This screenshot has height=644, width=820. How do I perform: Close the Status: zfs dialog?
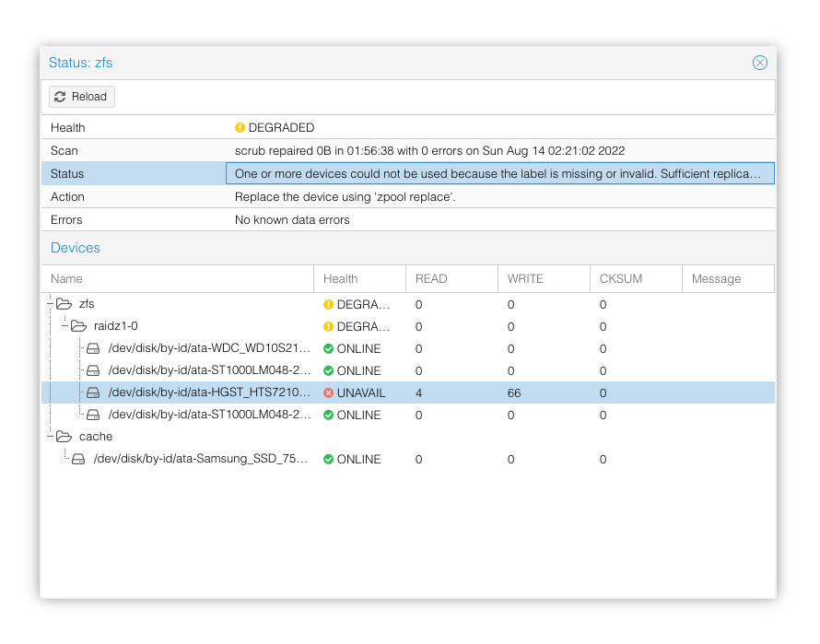tap(759, 63)
